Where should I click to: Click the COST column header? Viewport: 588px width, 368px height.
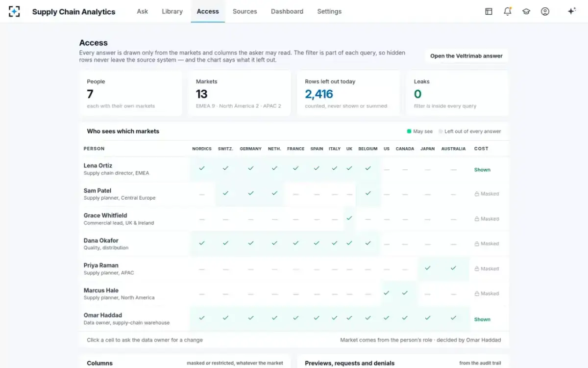(x=481, y=149)
